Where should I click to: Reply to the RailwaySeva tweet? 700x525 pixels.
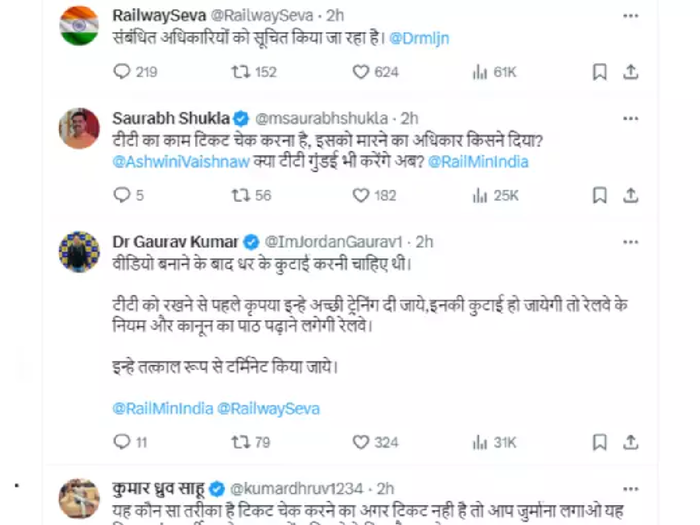click(x=122, y=72)
